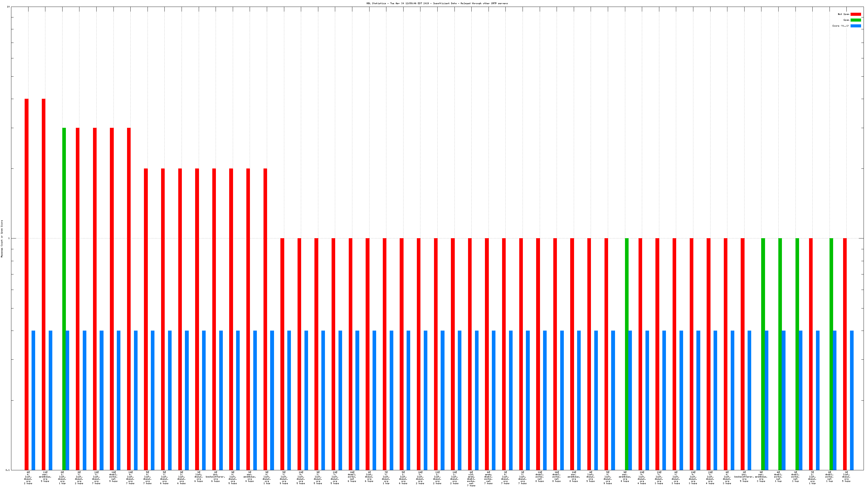Click the y-axis tick label '1'
Viewport: 868px width, 488px height.
coord(9,238)
